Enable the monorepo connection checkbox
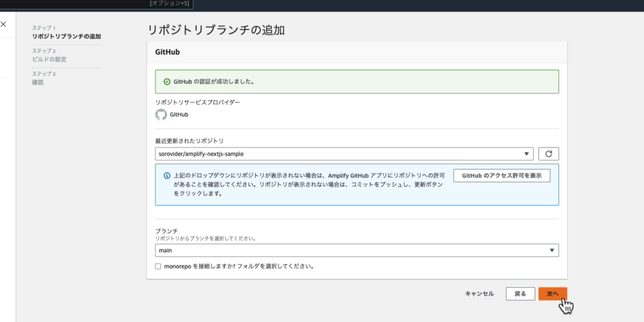Screen dimensions: 644x322 pos(158,266)
